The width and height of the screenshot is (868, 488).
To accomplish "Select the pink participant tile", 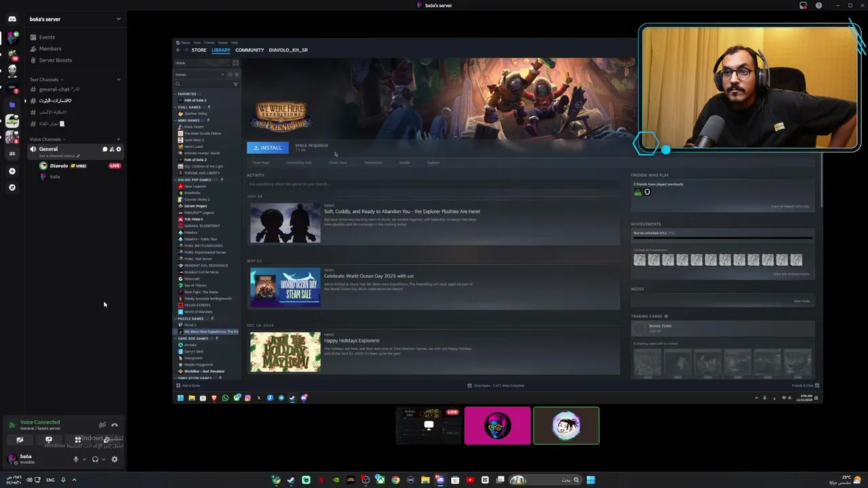I will pos(498,426).
